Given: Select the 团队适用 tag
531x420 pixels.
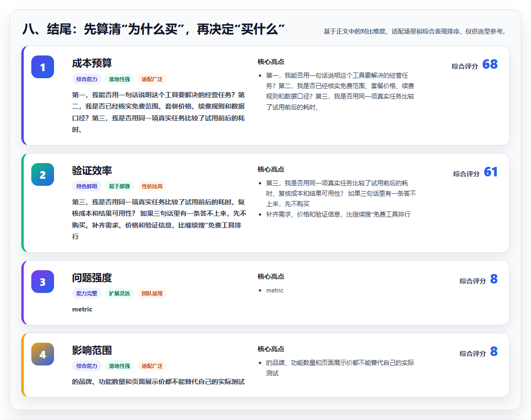Looking at the screenshot, I should point(152,293).
